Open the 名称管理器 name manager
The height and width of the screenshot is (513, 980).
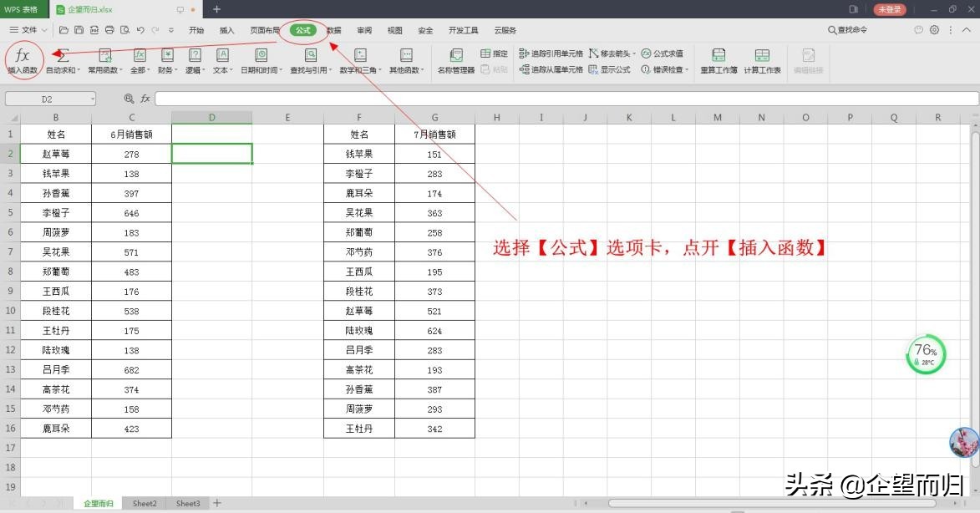pos(456,61)
